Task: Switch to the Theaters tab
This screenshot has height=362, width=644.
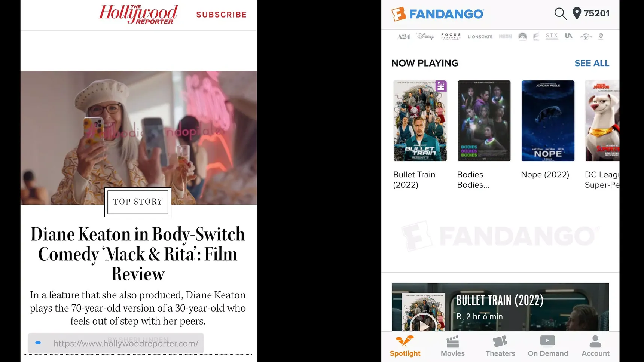Action: coord(500,346)
